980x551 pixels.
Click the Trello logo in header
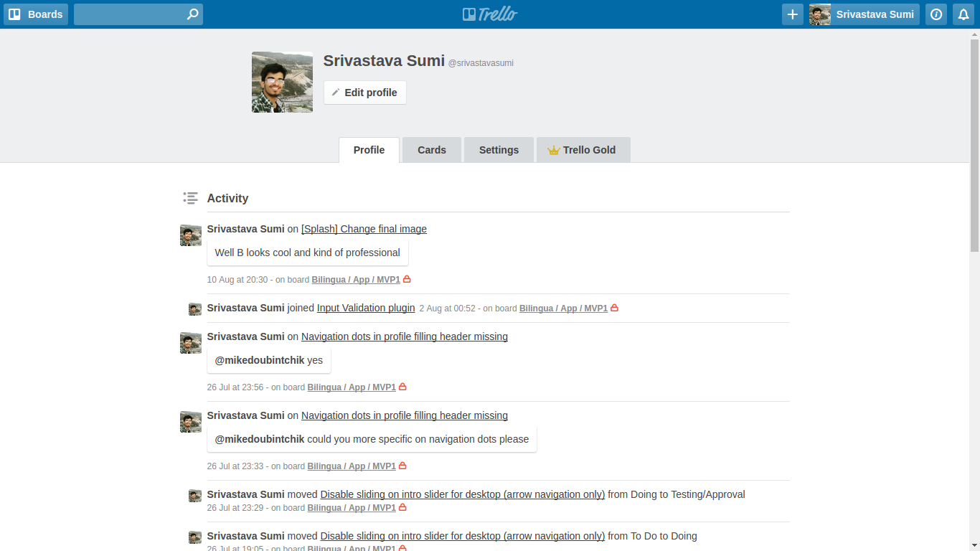[x=490, y=14]
